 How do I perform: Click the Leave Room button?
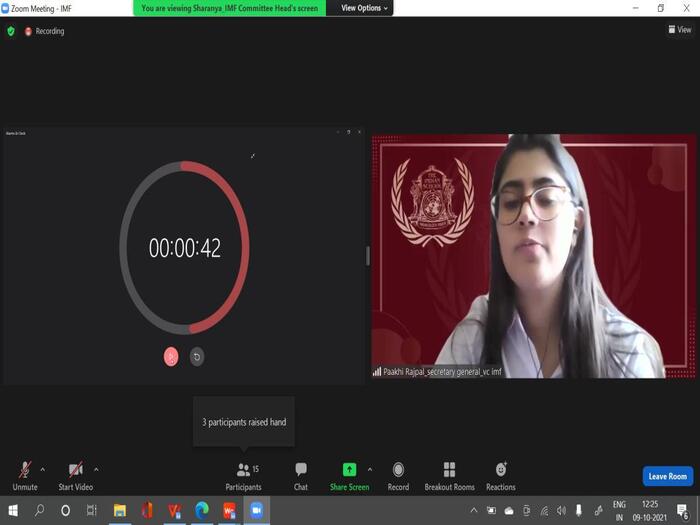click(x=668, y=476)
